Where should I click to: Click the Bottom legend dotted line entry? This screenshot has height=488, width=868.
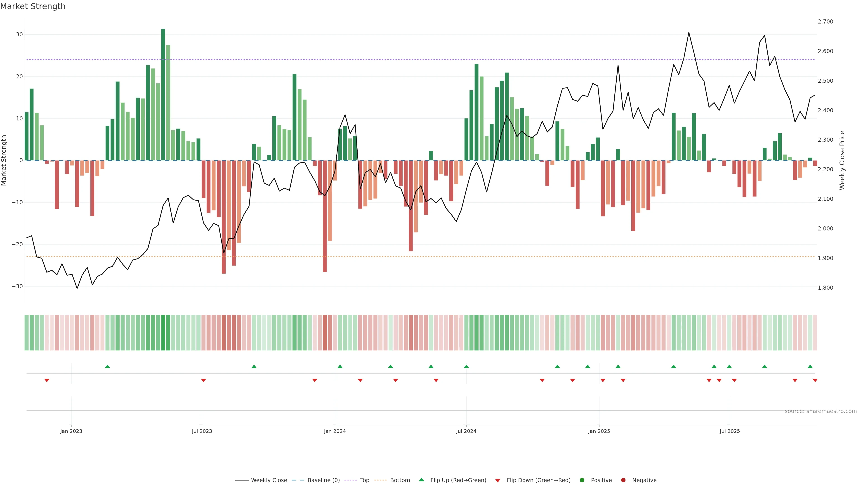(x=381, y=480)
